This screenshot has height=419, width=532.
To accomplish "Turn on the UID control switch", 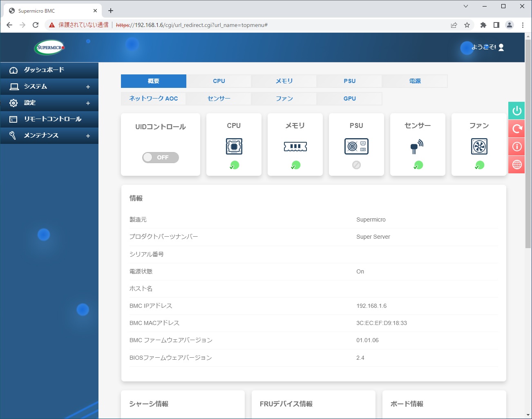I will [160, 157].
